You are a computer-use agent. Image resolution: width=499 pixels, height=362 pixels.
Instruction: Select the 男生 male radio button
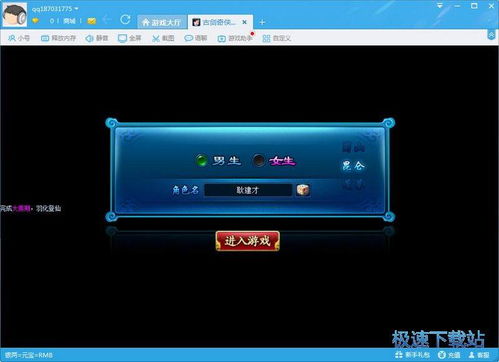point(201,161)
